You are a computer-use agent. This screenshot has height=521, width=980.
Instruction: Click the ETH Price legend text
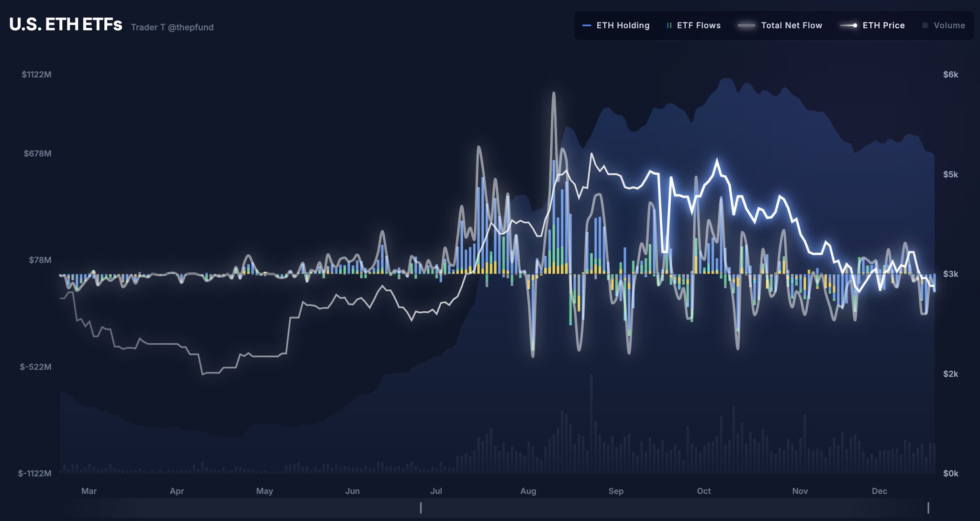(883, 25)
